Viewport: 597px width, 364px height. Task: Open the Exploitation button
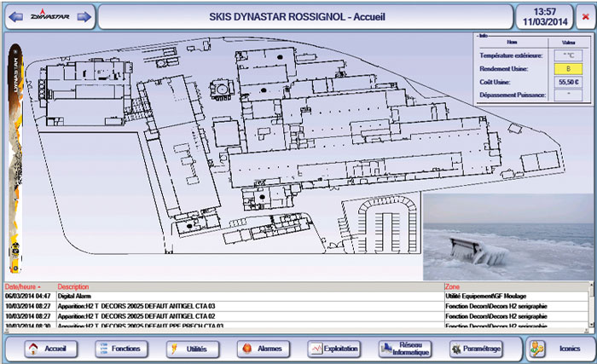click(334, 349)
